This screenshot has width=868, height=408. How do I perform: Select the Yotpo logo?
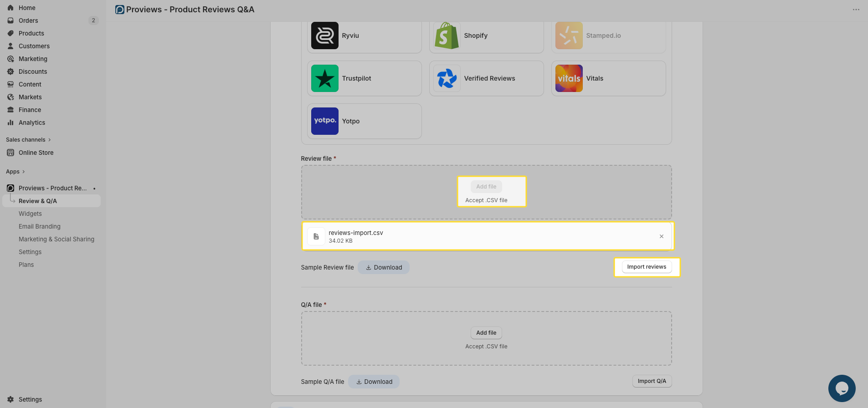pyautogui.click(x=325, y=121)
